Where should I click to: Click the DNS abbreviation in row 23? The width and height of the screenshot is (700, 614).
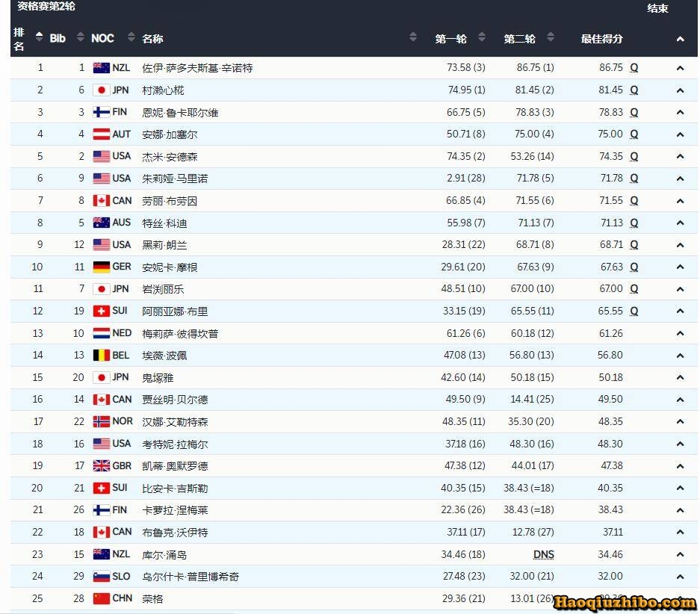(x=543, y=554)
